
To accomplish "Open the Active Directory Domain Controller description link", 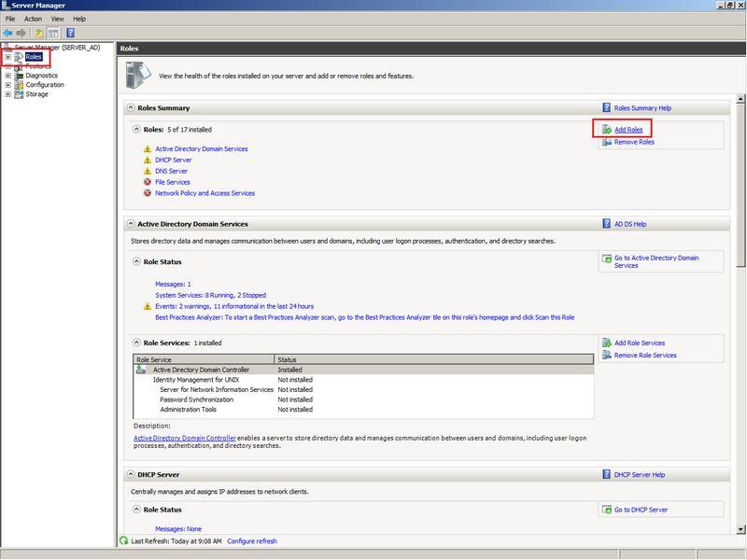I will click(x=185, y=438).
